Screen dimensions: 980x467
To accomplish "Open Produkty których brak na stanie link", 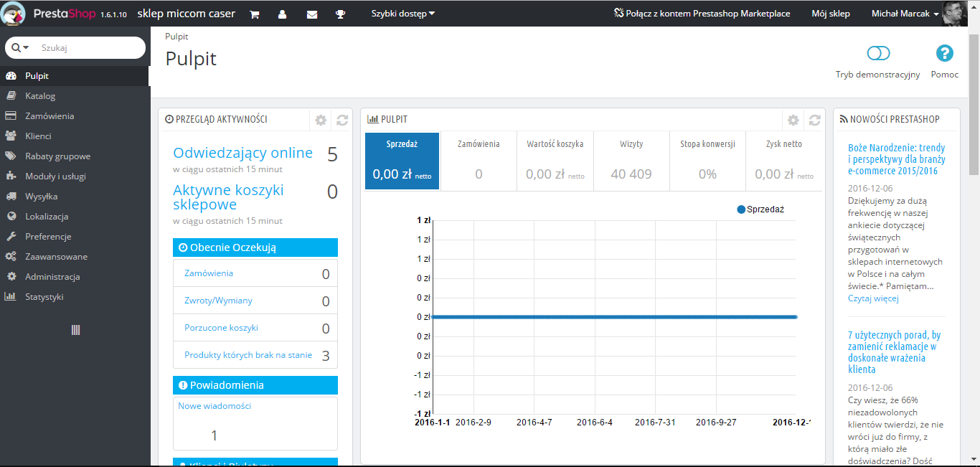I will click(248, 355).
